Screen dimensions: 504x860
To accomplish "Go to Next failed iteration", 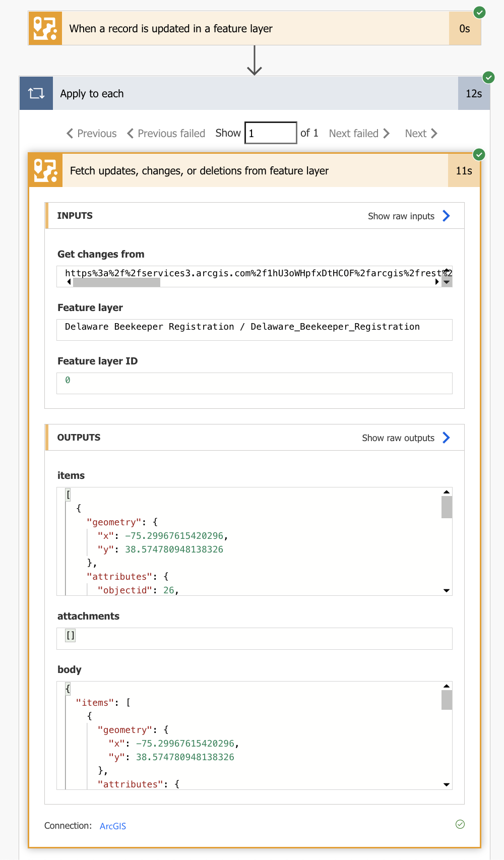I will (x=359, y=134).
